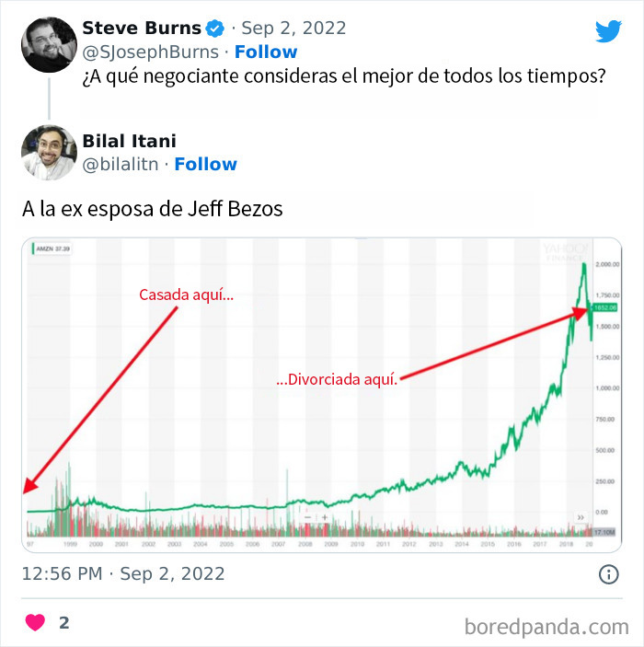644x647 pixels.
Task: Follow @SJosephBurns
Action: pos(266,52)
